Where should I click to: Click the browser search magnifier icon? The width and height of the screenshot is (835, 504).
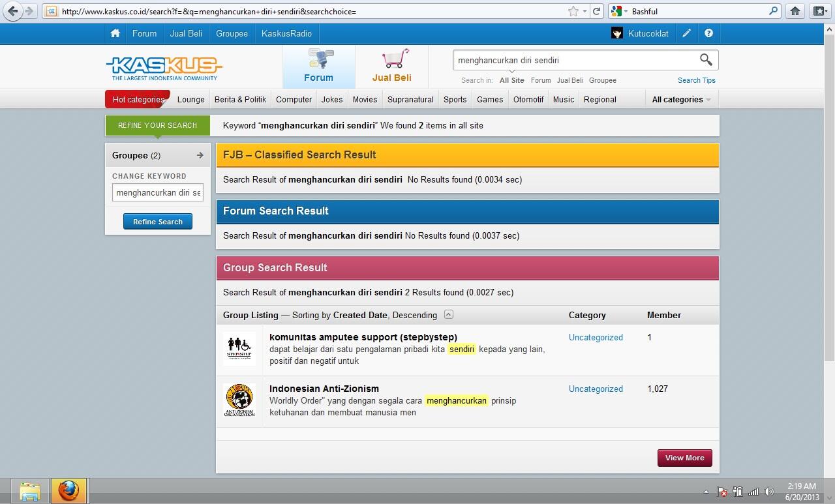(x=773, y=11)
